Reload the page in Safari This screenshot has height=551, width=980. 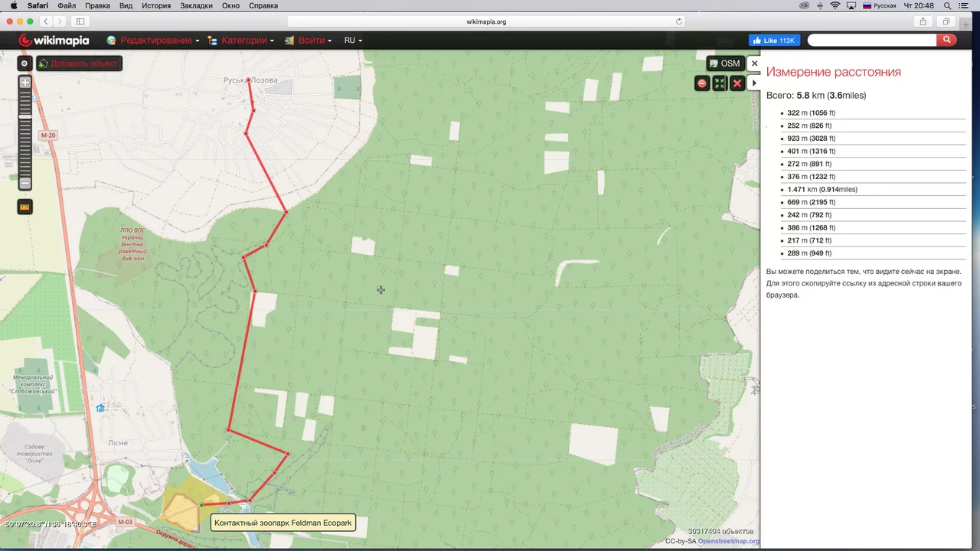[678, 21]
